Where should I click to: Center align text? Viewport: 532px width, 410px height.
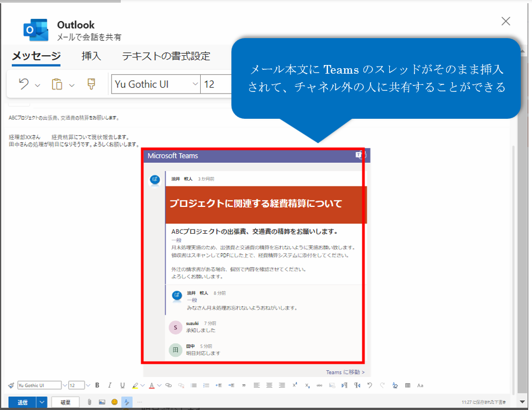coord(269,385)
